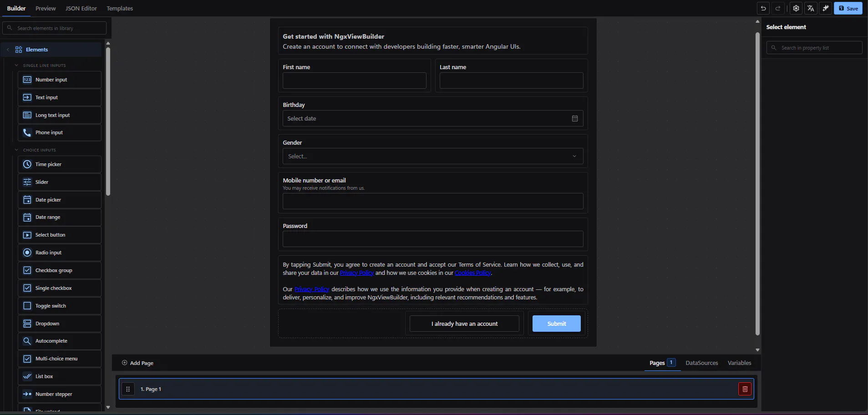Click canvas scroll up arrow
868x415 pixels.
click(x=757, y=21)
